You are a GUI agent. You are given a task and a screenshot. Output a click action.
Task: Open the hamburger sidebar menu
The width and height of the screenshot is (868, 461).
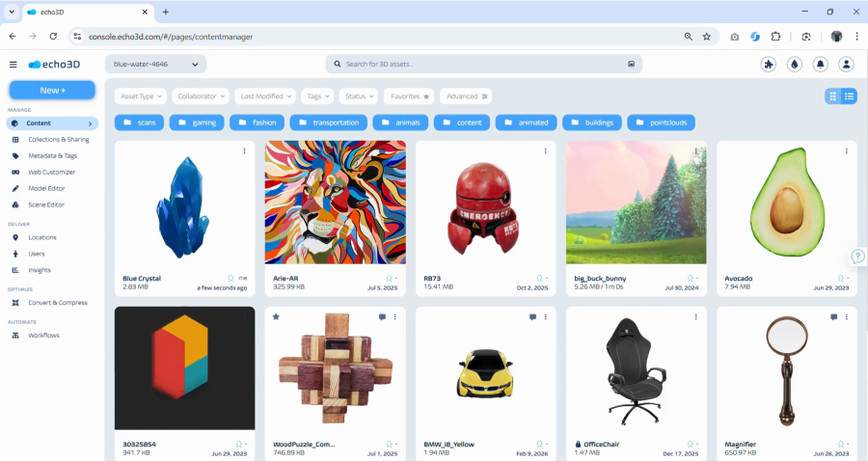pos(13,65)
